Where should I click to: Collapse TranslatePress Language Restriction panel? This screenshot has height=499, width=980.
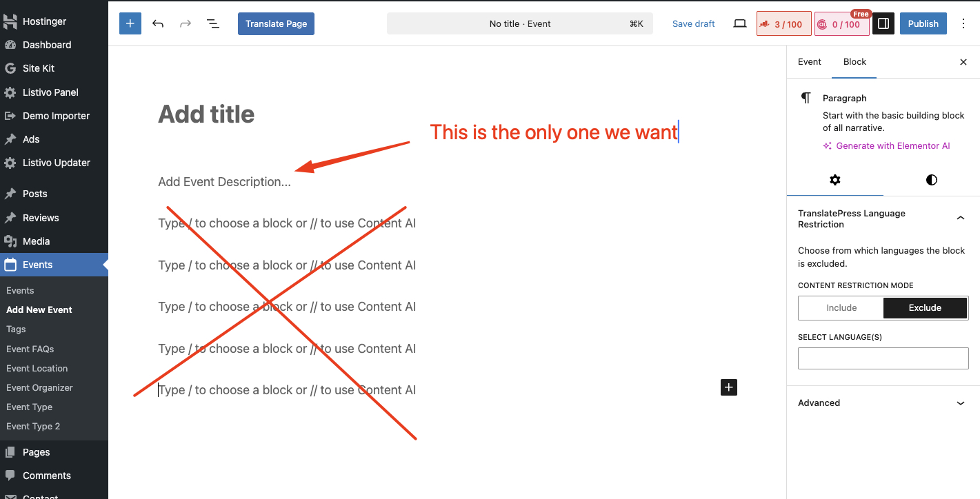[x=961, y=218]
